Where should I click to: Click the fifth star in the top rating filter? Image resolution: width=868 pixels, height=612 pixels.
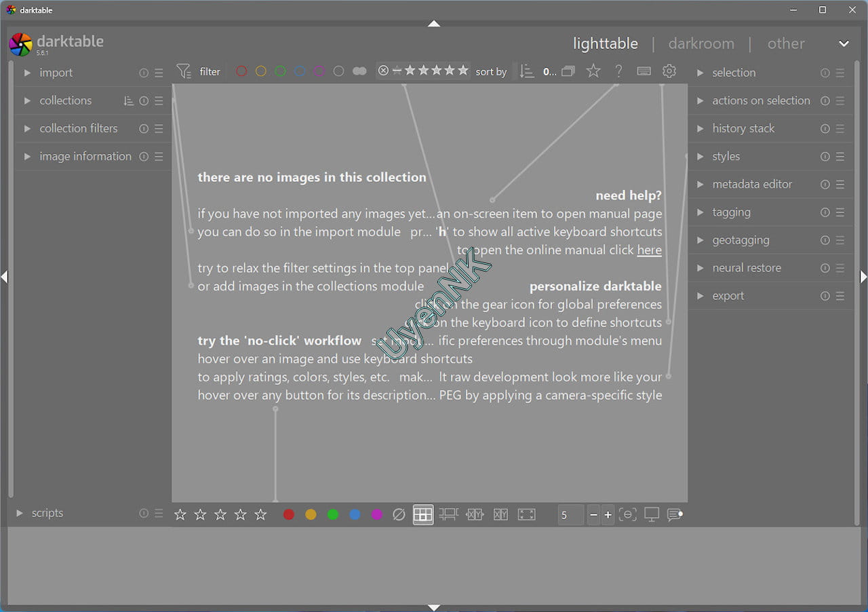(463, 71)
